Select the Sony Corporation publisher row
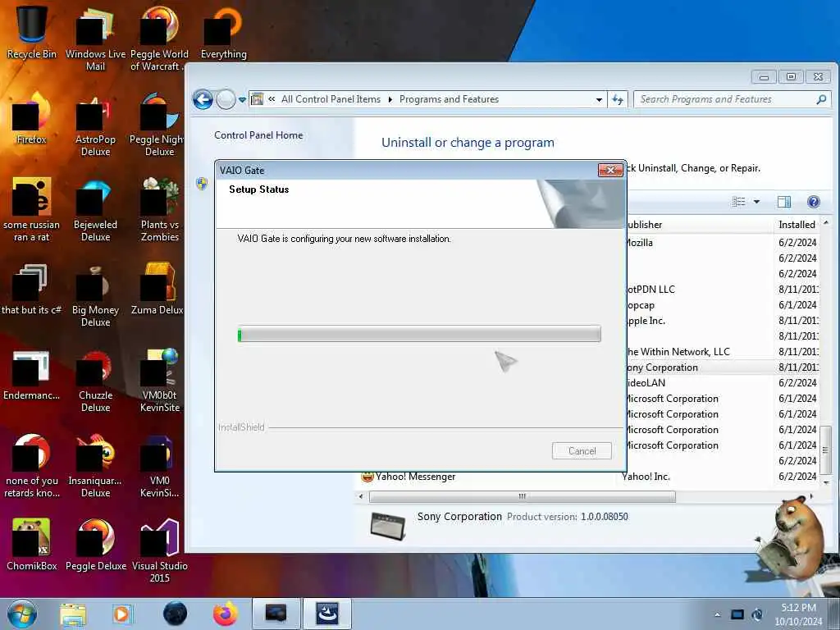The width and height of the screenshot is (840, 630). [x=722, y=367]
